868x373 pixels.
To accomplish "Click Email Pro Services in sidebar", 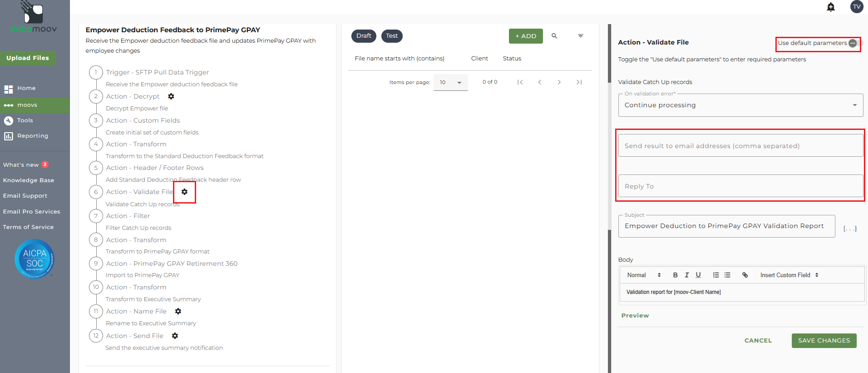I will [x=31, y=212].
